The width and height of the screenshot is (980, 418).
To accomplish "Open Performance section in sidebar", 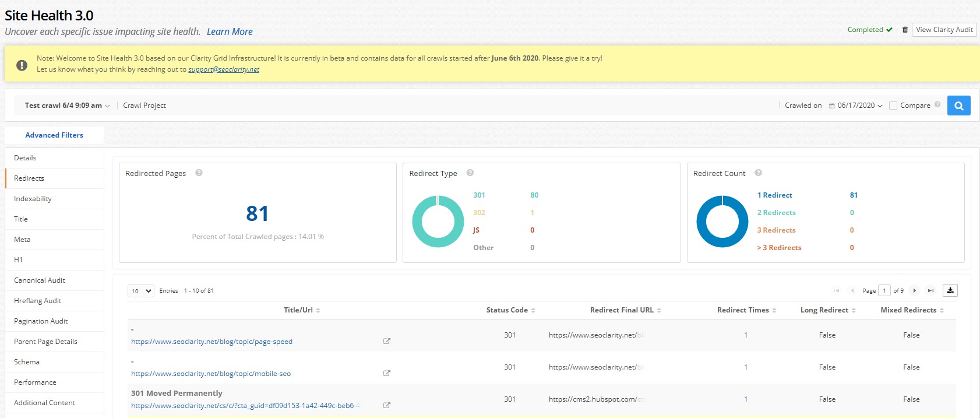I will (54, 382).
